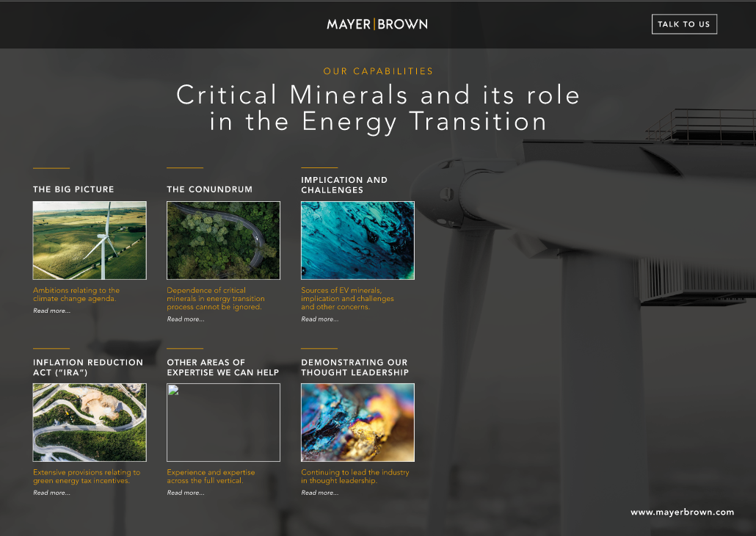Click Read more under Inflation Reduction Act

[x=52, y=493]
